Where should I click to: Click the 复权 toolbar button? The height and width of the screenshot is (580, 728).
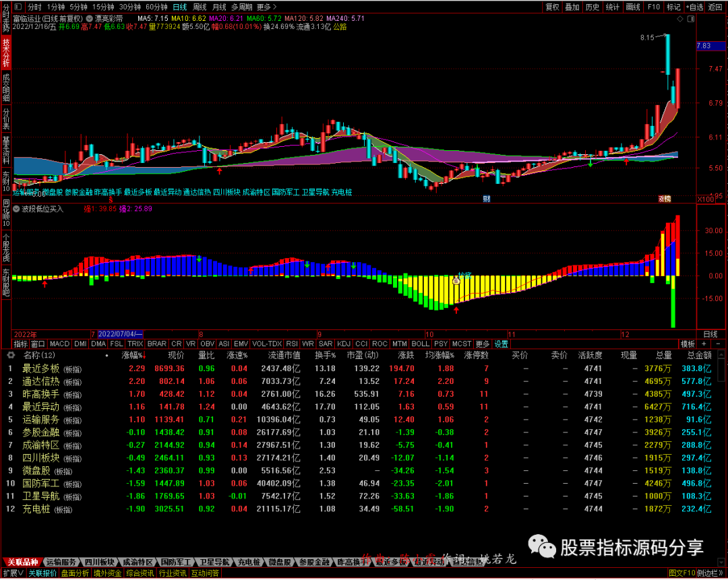[552, 7]
